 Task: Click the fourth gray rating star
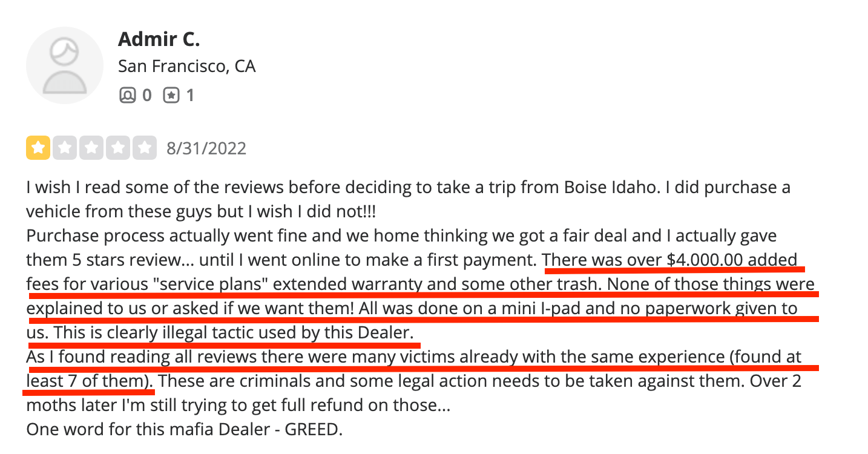(117, 148)
